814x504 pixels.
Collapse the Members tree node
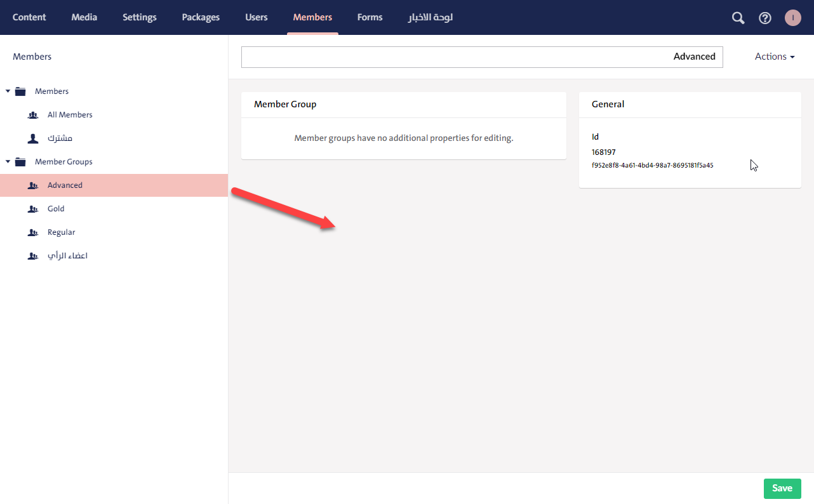(x=8, y=91)
